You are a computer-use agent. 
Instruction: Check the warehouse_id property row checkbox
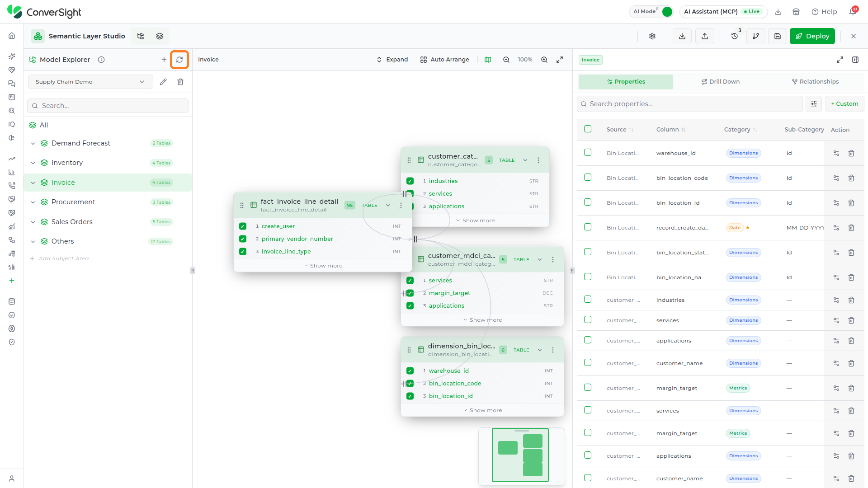point(588,153)
